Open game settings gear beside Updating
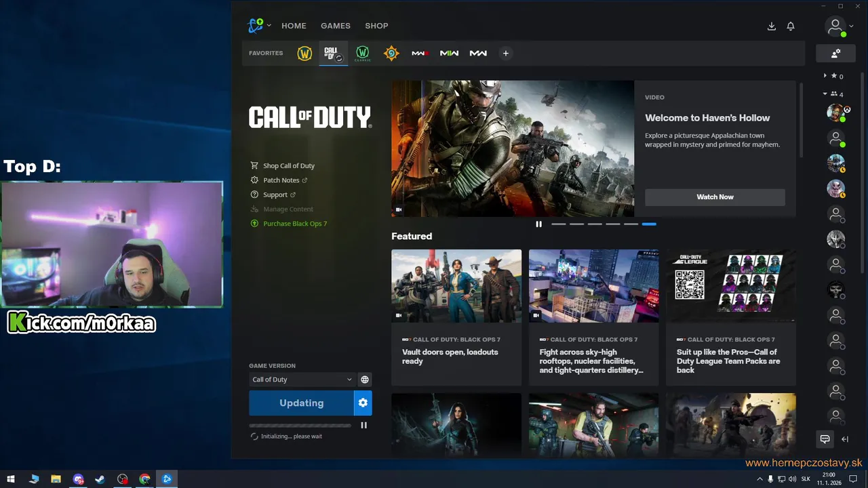Screen dimensions: 868x488 pos(363,403)
